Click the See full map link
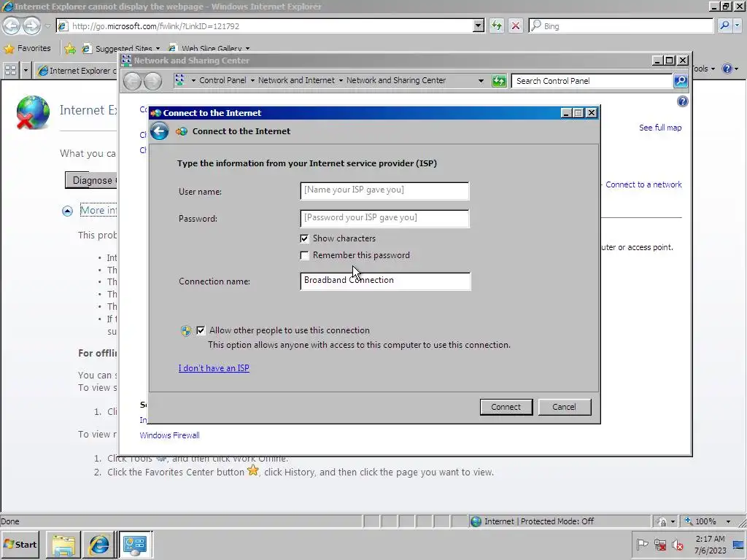Viewport: 747px width, 560px height. tap(659, 128)
